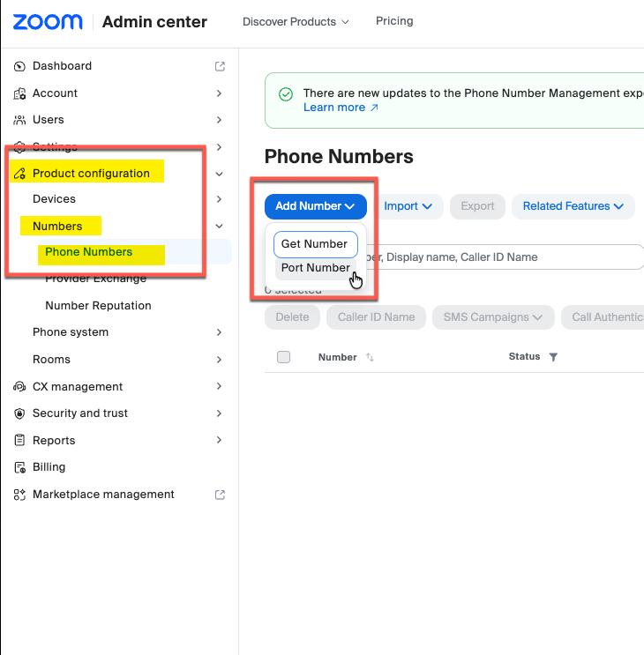644x655 pixels.
Task: Click the Reports clipboard icon
Action: [x=19, y=440]
